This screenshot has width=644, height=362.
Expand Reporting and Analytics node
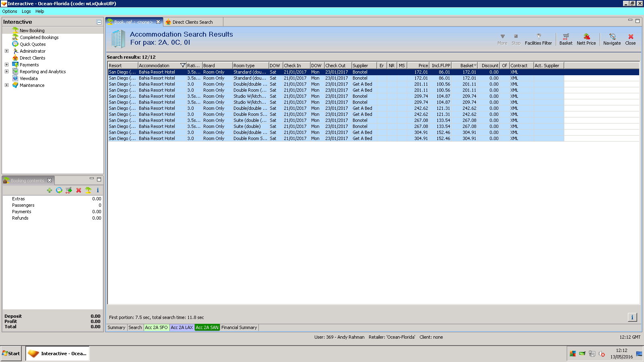6,72
